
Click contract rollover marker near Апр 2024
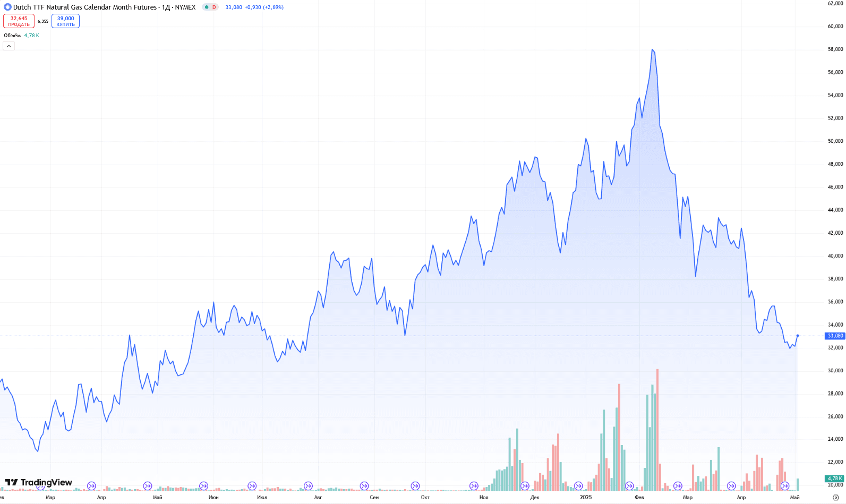(x=91, y=486)
